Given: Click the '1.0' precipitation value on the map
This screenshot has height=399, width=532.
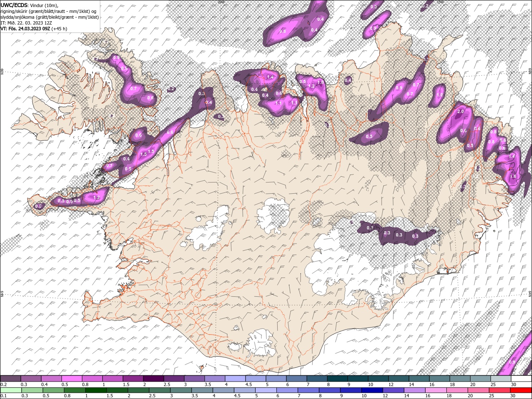Looking at the screenshot, I should tap(440, 95).
